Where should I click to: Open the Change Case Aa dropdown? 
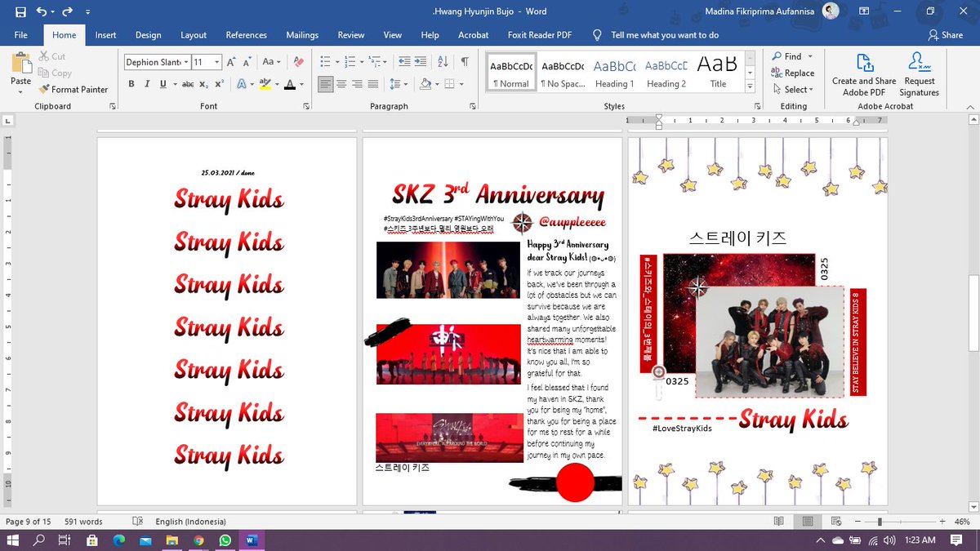[x=271, y=62]
